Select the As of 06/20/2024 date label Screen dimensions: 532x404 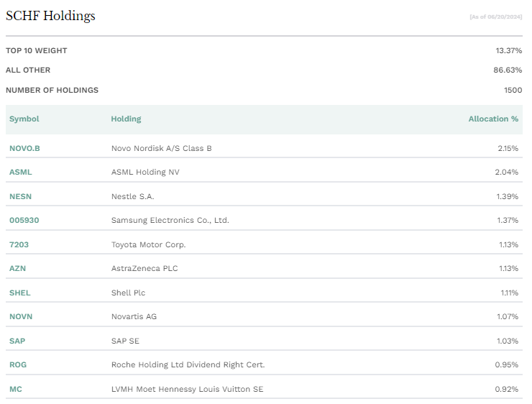coord(496,17)
